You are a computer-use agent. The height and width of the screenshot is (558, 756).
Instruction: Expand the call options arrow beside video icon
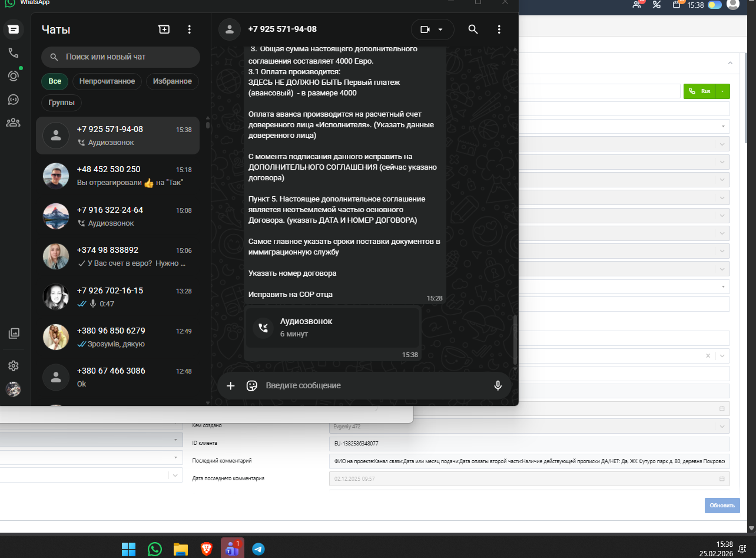442,29
